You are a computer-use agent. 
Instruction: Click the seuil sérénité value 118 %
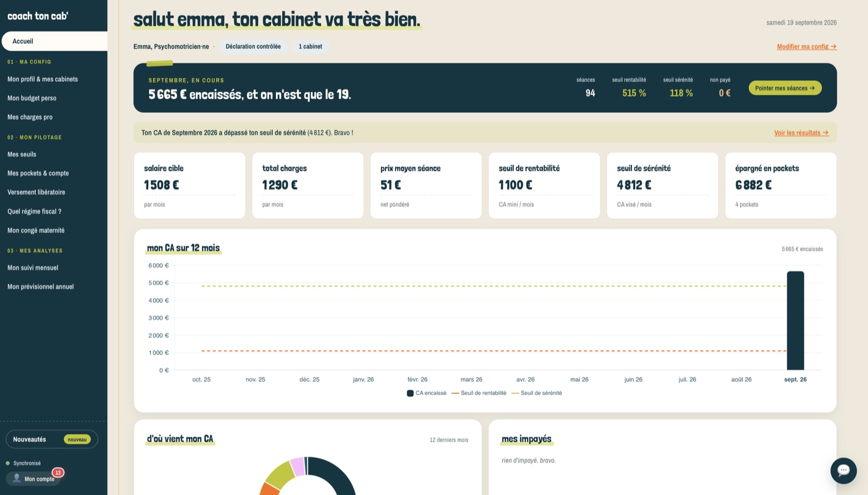pos(681,93)
